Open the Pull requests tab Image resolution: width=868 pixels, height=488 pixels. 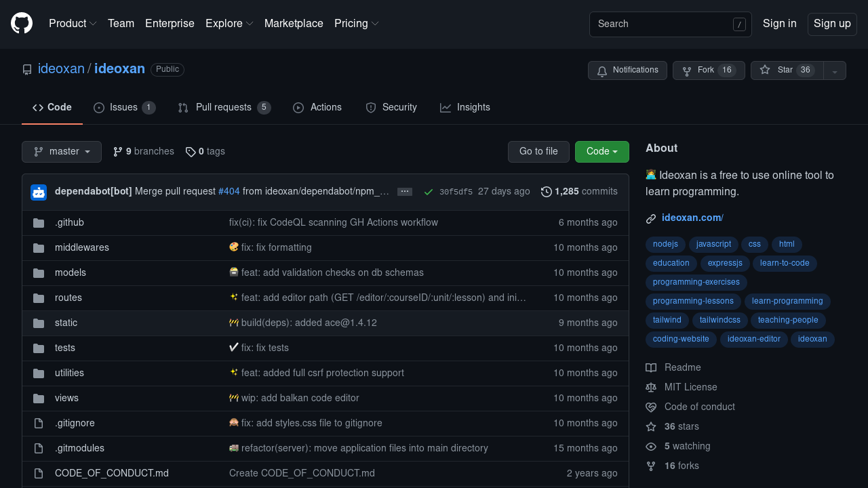[224, 107]
